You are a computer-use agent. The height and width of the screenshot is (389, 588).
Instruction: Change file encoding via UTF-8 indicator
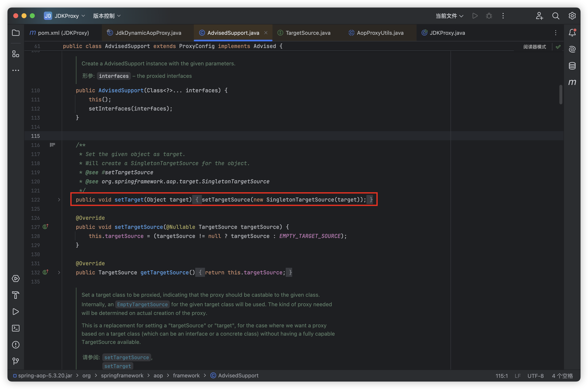click(x=535, y=376)
